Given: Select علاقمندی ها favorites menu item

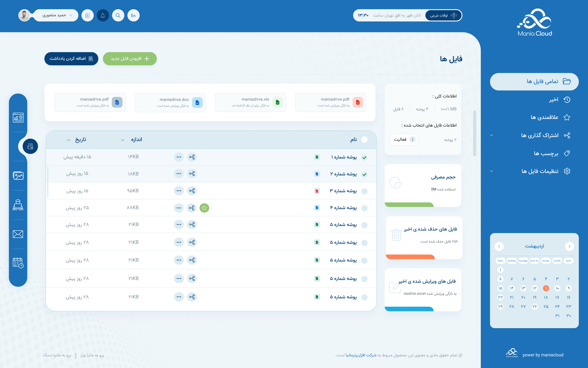Looking at the screenshot, I should 550,117.
